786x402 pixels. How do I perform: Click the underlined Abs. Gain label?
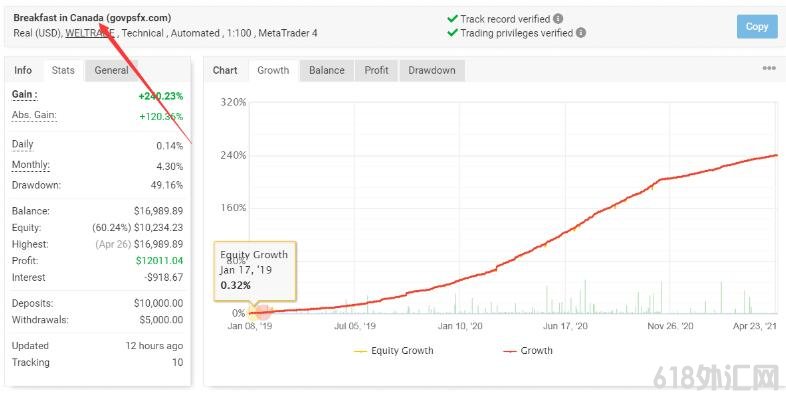tap(34, 115)
